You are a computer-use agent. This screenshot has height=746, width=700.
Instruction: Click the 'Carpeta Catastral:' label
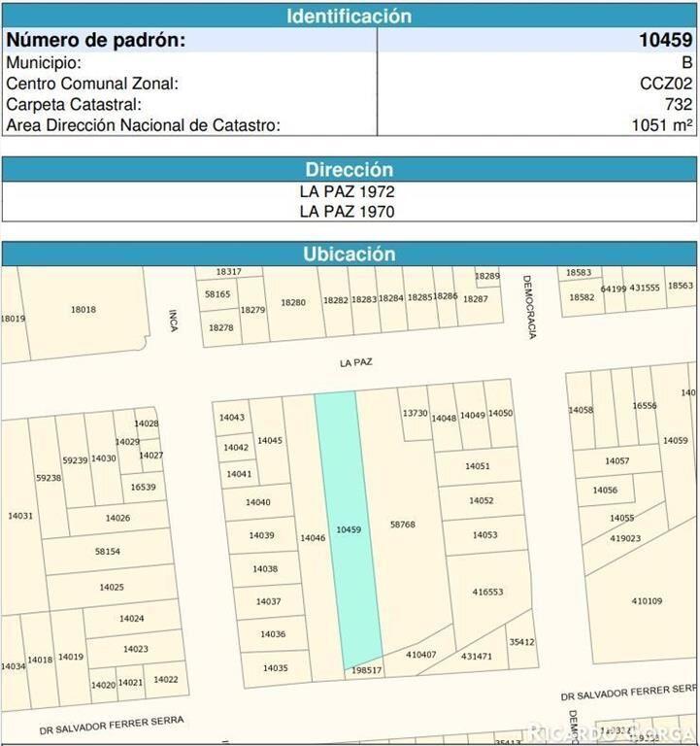[74, 105]
